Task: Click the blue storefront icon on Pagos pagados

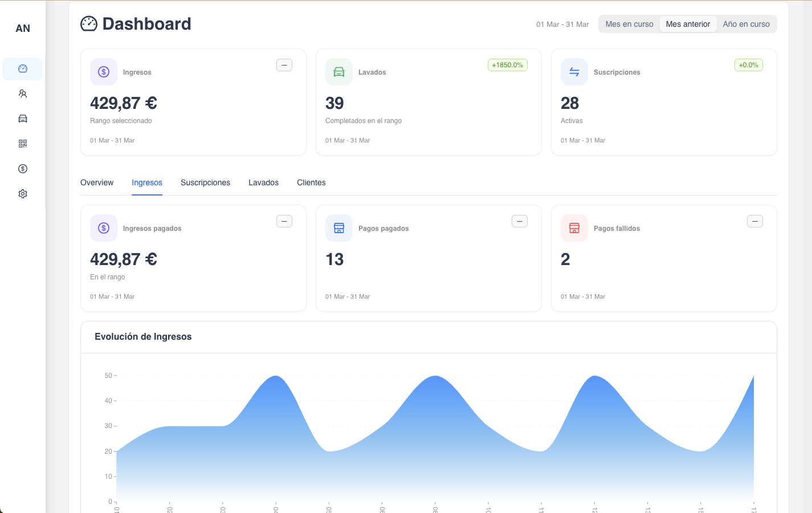Action: [x=338, y=228]
